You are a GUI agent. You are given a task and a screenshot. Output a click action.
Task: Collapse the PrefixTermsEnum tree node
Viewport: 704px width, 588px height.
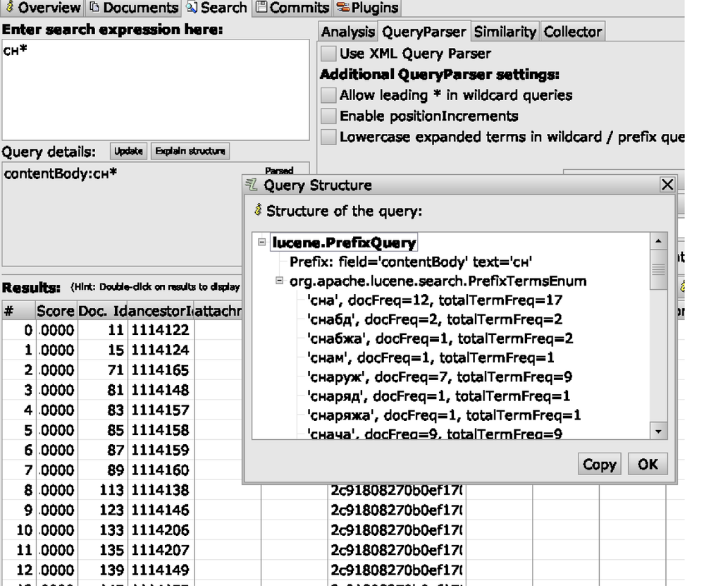pyautogui.click(x=279, y=281)
